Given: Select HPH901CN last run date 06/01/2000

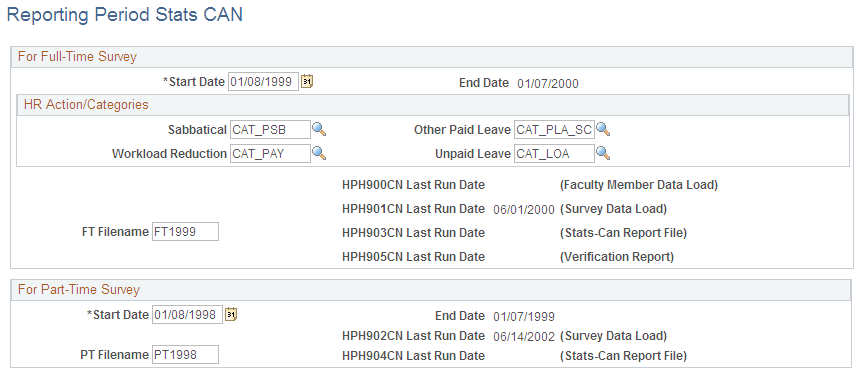Looking at the screenshot, I should (x=524, y=209).
